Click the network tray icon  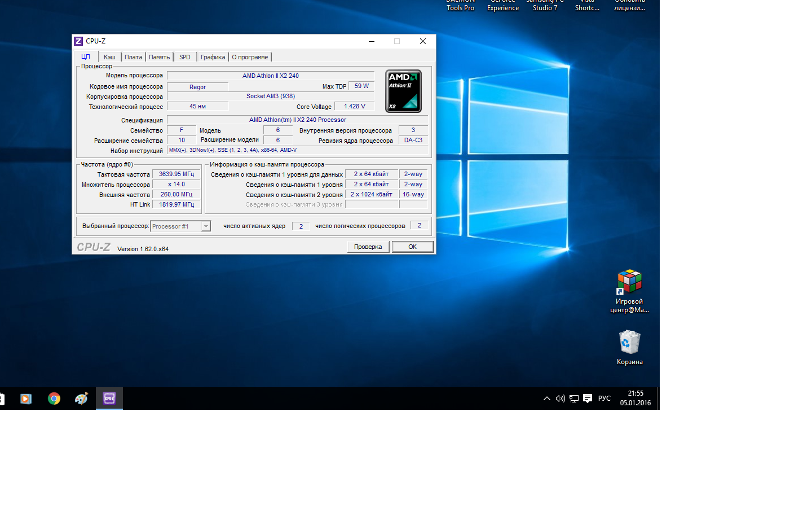[574, 398]
